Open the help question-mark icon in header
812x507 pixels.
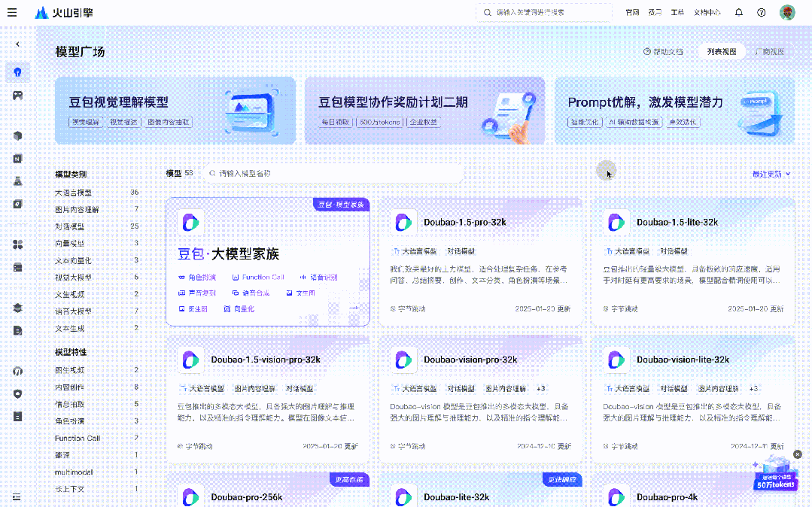(x=762, y=13)
